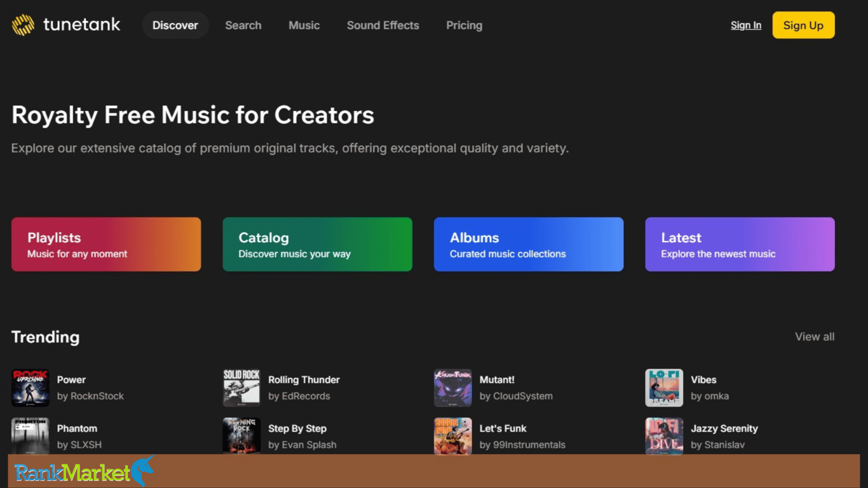868x488 pixels.
Task: Click the Vibes lo-fi cover thumbnail
Action: click(x=664, y=388)
